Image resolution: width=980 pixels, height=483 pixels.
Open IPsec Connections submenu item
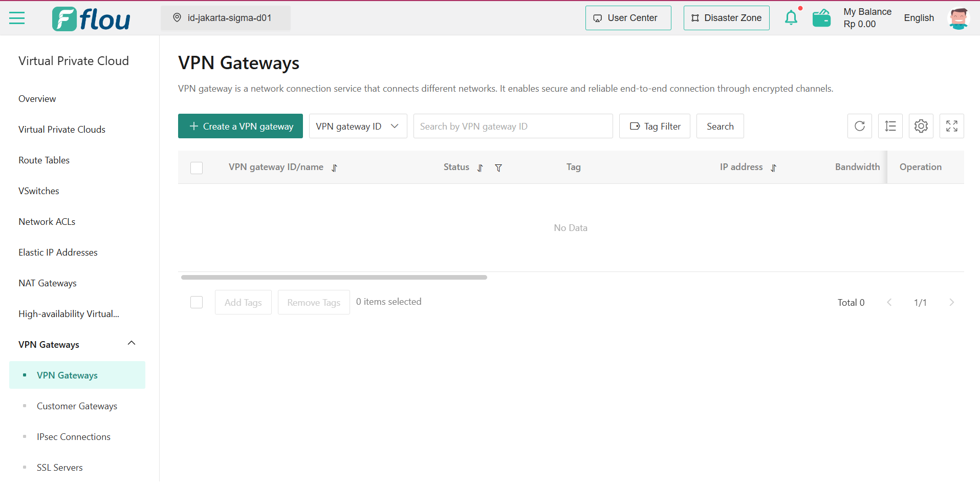click(x=74, y=437)
